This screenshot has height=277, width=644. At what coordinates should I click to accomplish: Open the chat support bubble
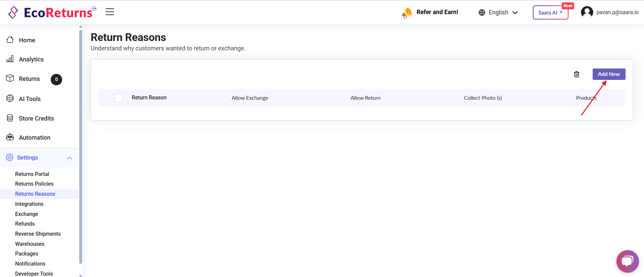point(627,261)
